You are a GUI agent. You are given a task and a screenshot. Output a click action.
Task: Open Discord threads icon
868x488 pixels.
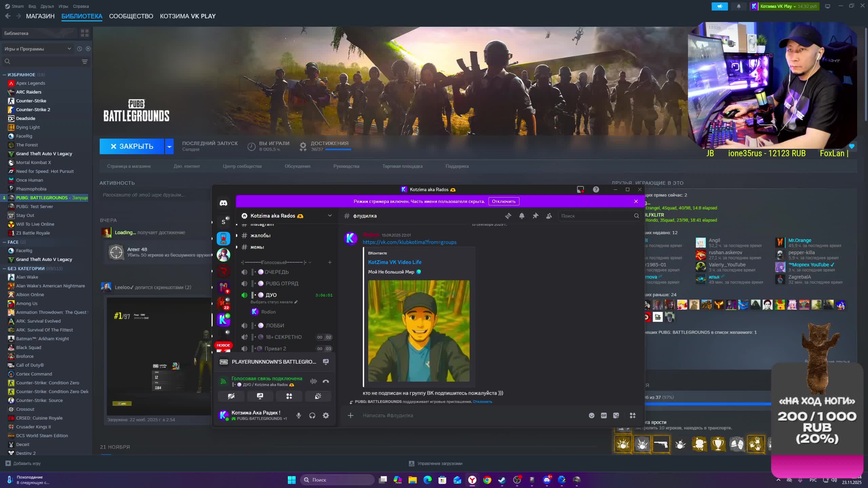(x=508, y=216)
